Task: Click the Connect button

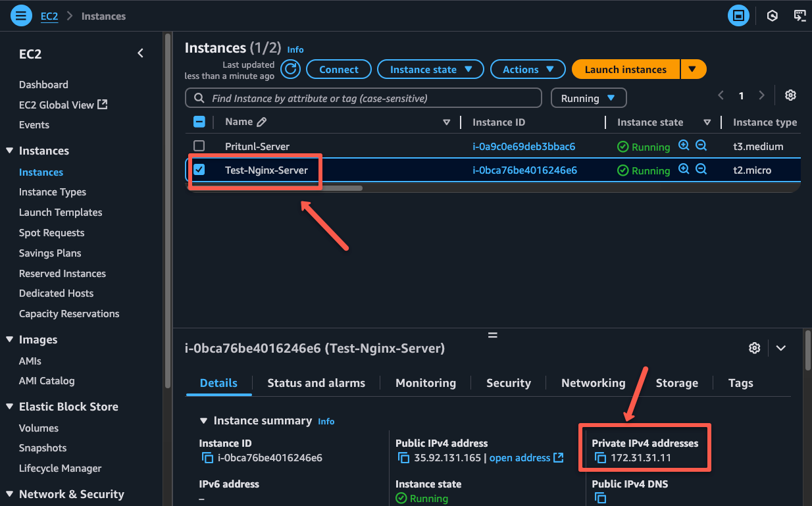Action: [339, 69]
